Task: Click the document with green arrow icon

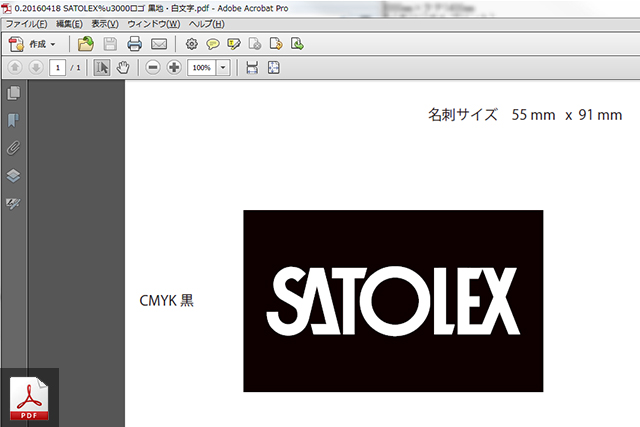Action: point(297,44)
